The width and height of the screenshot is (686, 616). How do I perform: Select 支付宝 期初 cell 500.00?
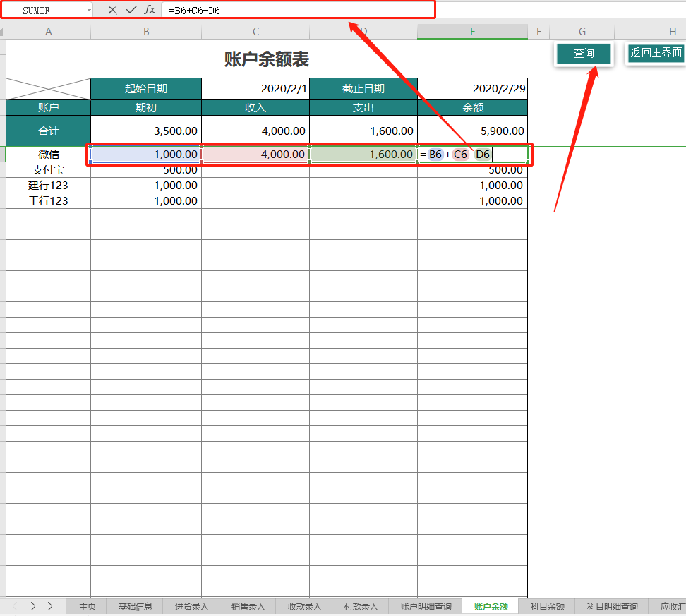pyautogui.click(x=146, y=170)
